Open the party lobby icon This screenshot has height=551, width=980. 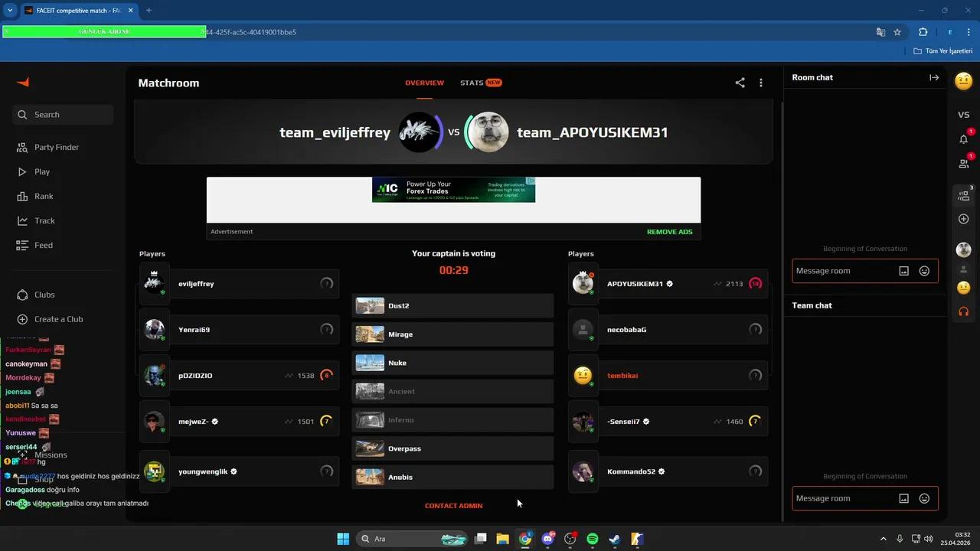[x=964, y=196]
